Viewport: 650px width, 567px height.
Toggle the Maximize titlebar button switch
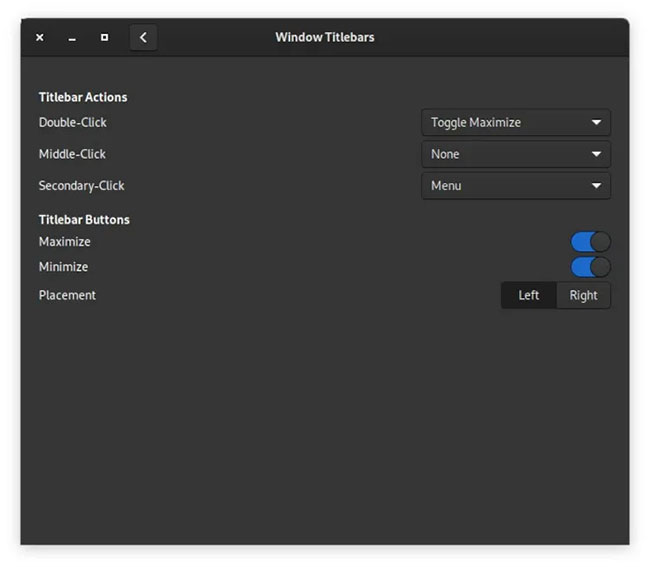click(590, 242)
